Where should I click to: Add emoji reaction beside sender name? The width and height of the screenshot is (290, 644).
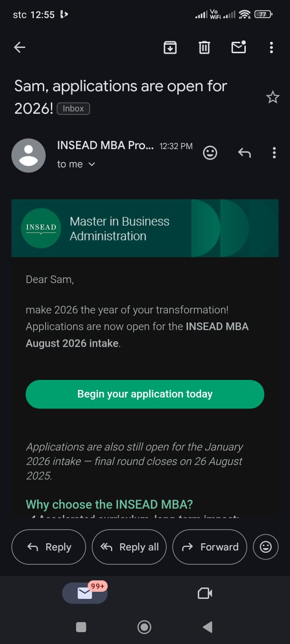(210, 152)
